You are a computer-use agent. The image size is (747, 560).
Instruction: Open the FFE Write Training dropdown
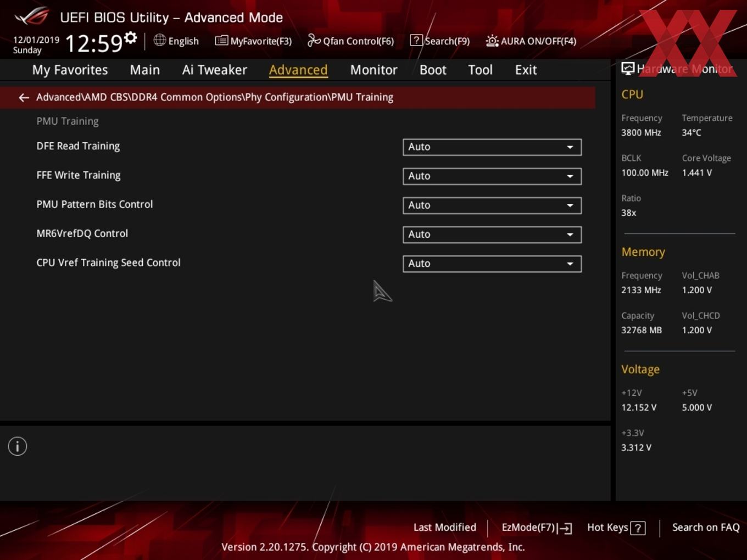coord(492,176)
